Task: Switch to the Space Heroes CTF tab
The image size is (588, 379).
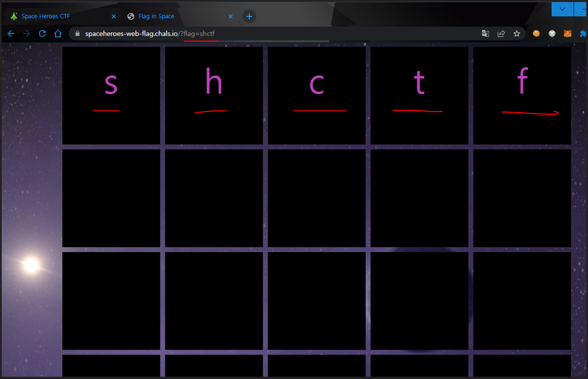Action: pyautogui.click(x=63, y=16)
